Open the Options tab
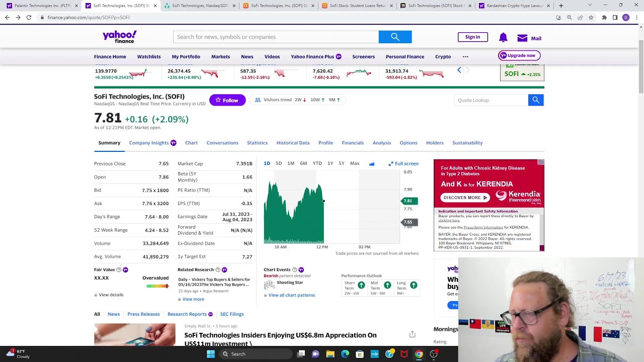 click(x=409, y=143)
